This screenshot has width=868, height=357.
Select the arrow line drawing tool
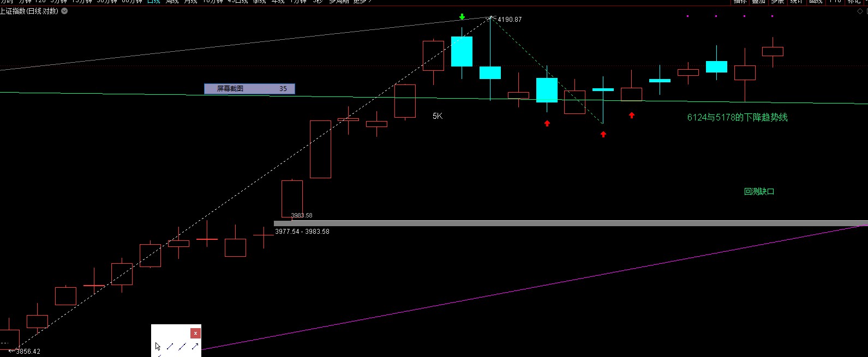coord(195,346)
